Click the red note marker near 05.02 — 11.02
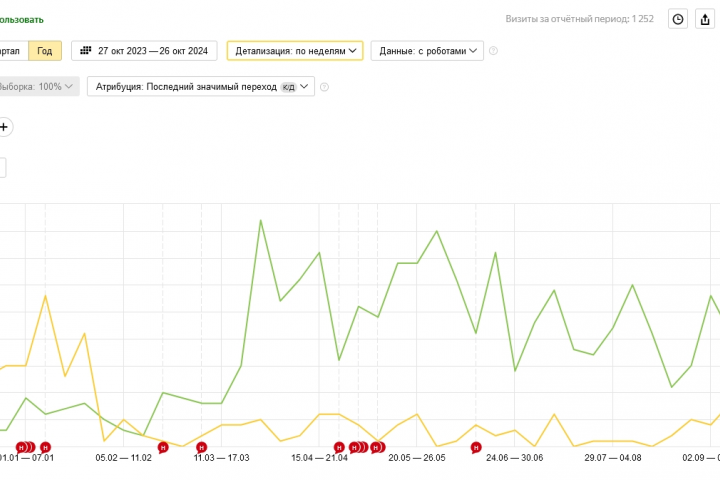720x480 pixels. [163, 447]
